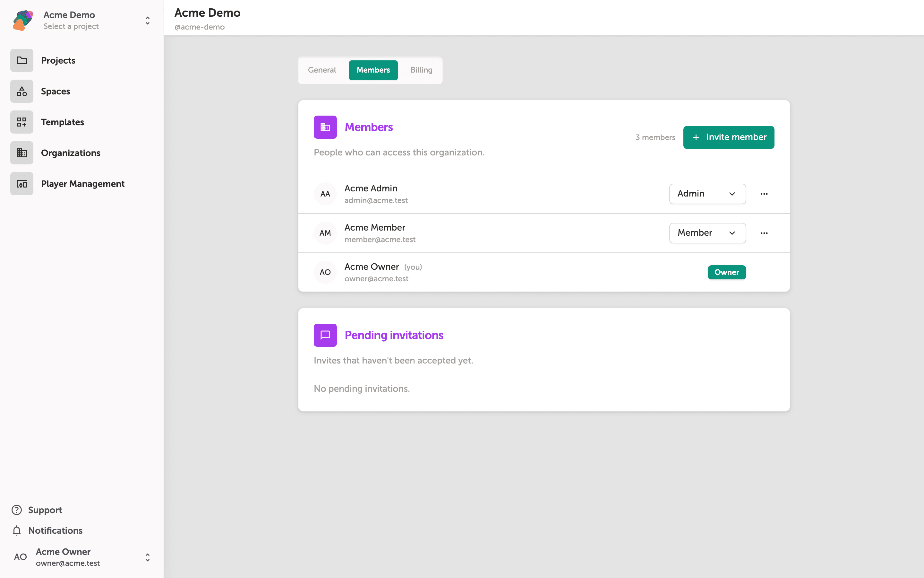Open the Projects folder icon
Image resolution: width=924 pixels, height=578 pixels.
coord(22,60)
